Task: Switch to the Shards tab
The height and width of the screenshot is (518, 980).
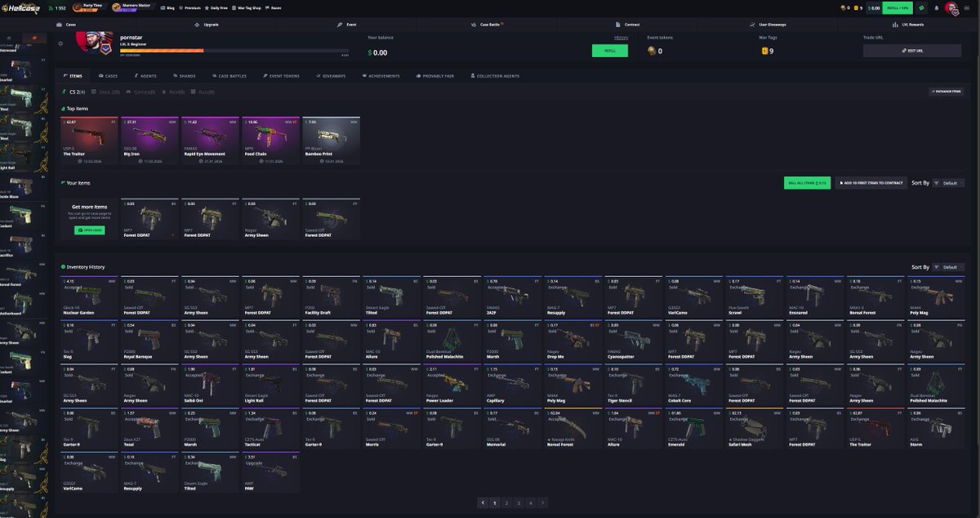Action: [x=184, y=76]
